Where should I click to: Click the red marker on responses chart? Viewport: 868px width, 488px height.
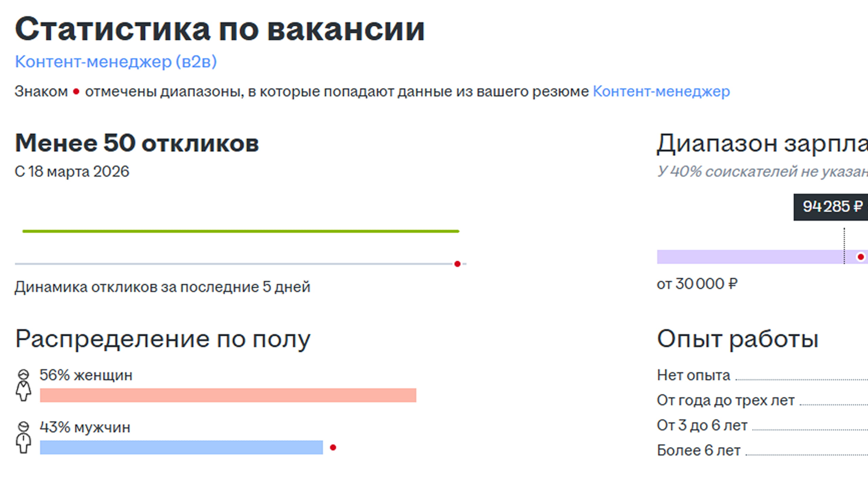pos(458,263)
